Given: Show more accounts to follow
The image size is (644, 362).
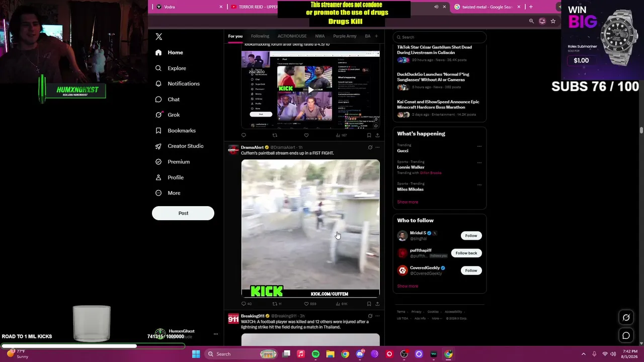Looking at the screenshot, I should coord(408,286).
